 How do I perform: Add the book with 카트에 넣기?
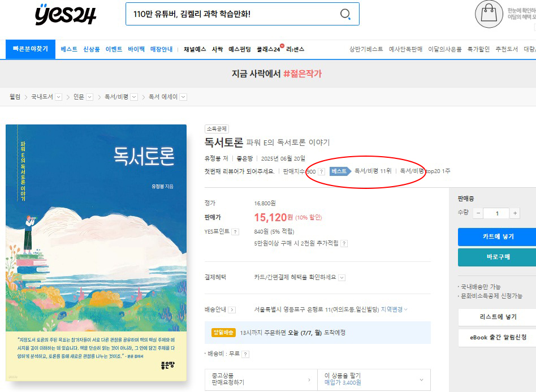pyautogui.click(x=497, y=236)
